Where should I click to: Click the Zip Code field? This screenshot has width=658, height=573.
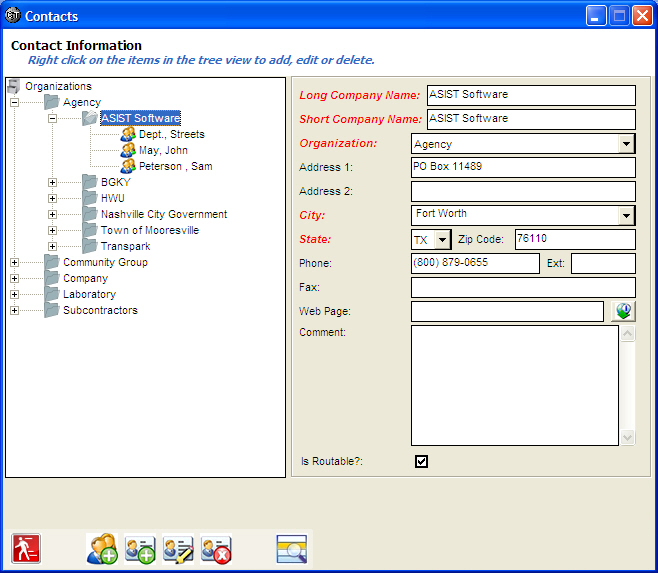coord(575,239)
